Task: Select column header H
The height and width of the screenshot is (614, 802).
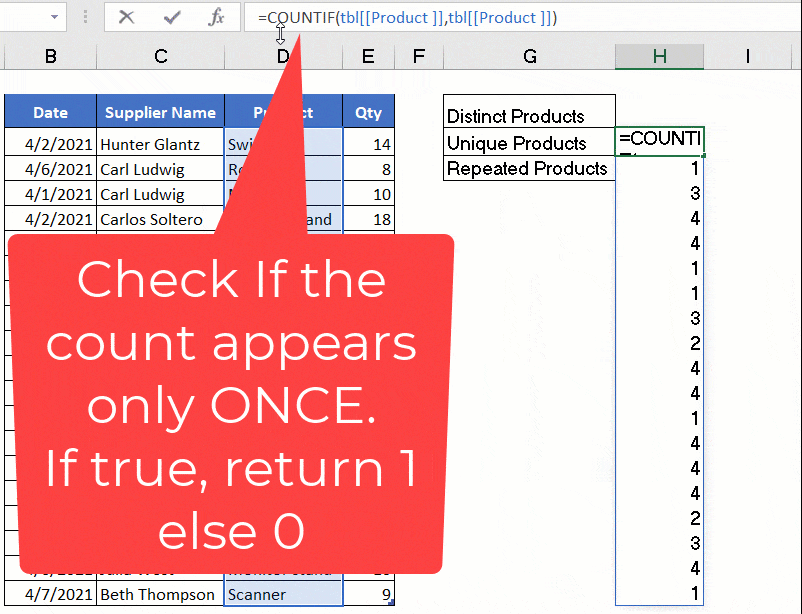Action: (x=659, y=57)
